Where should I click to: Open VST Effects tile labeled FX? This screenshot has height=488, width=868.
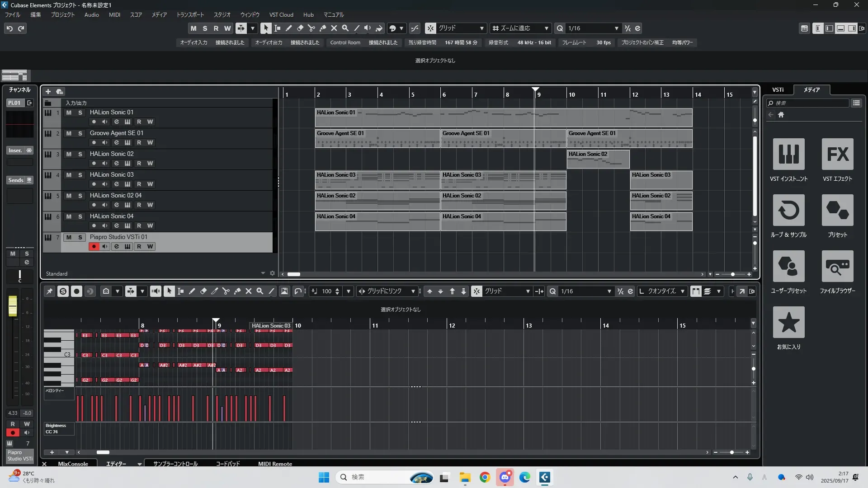837,154
